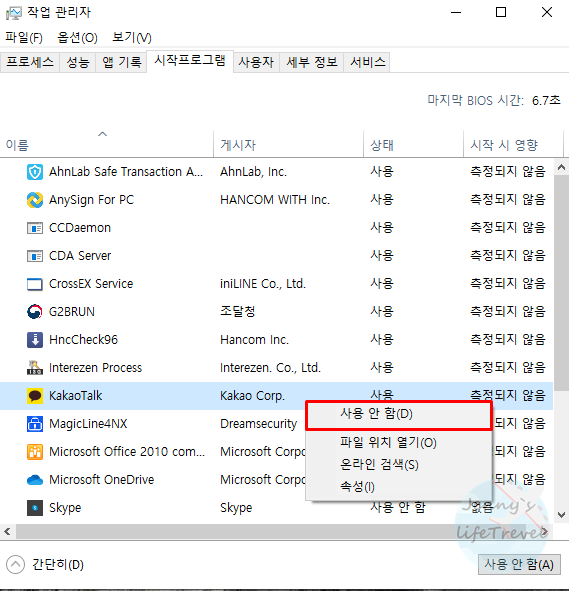Viewport: 569px width, 591px height.
Task: Sort by the 상태 column header
Action: coord(413,144)
